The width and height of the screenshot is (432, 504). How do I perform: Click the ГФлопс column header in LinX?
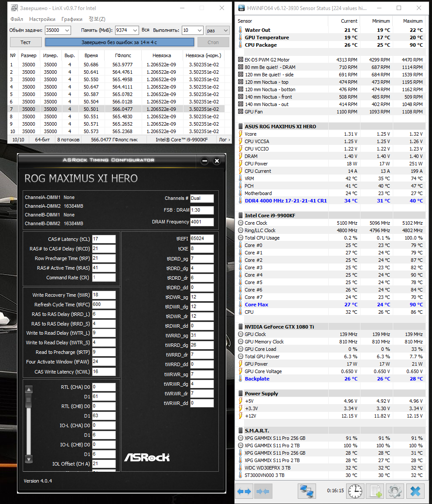[123, 55]
